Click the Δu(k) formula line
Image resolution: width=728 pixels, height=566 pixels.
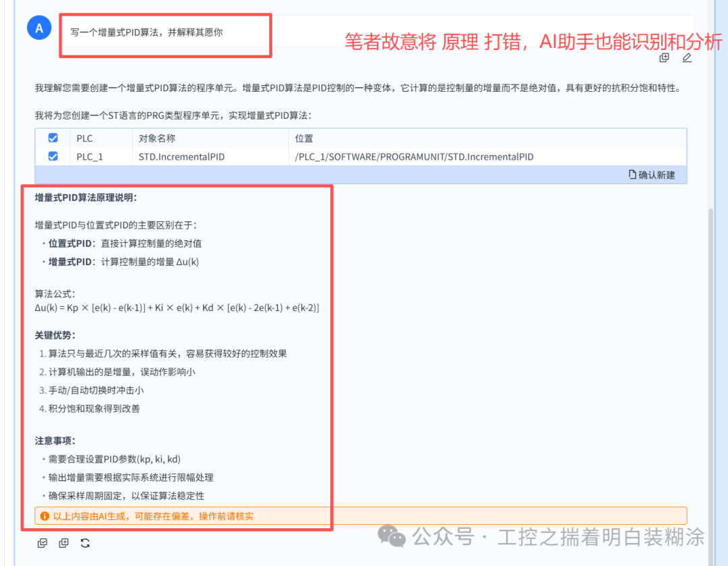pos(177,308)
